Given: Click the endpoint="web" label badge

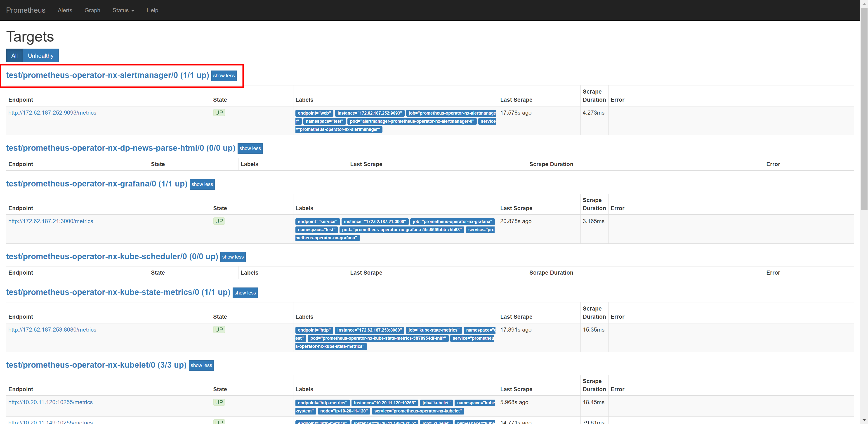Looking at the screenshot, I should pyautogui.click(x=314, y=113).
